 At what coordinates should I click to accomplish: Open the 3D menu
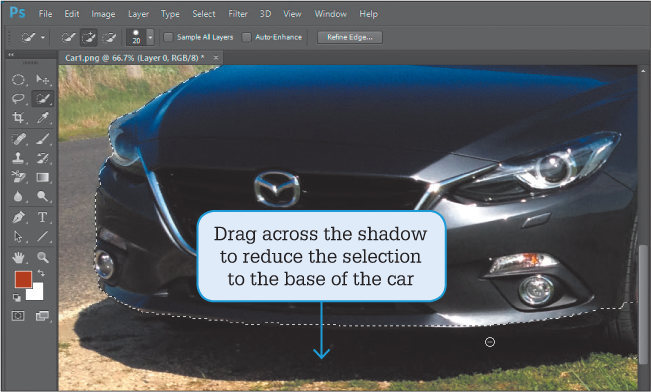click(265, 14)
